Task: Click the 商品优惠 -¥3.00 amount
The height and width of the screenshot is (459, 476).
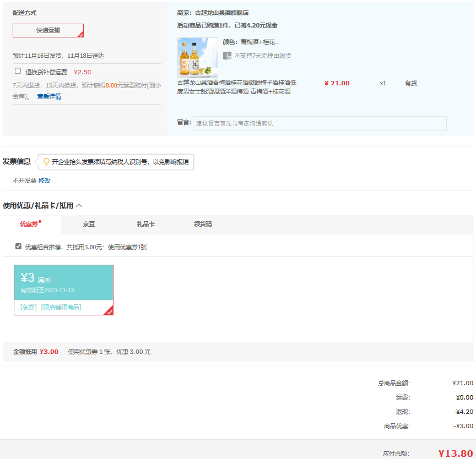Action: [x=463, y=426]
